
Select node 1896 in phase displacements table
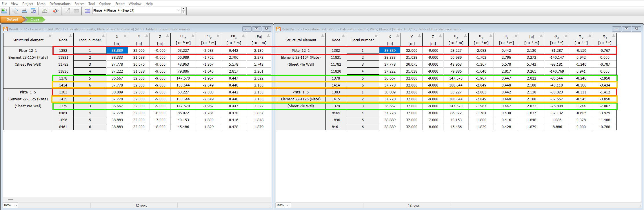coord(63,120)
